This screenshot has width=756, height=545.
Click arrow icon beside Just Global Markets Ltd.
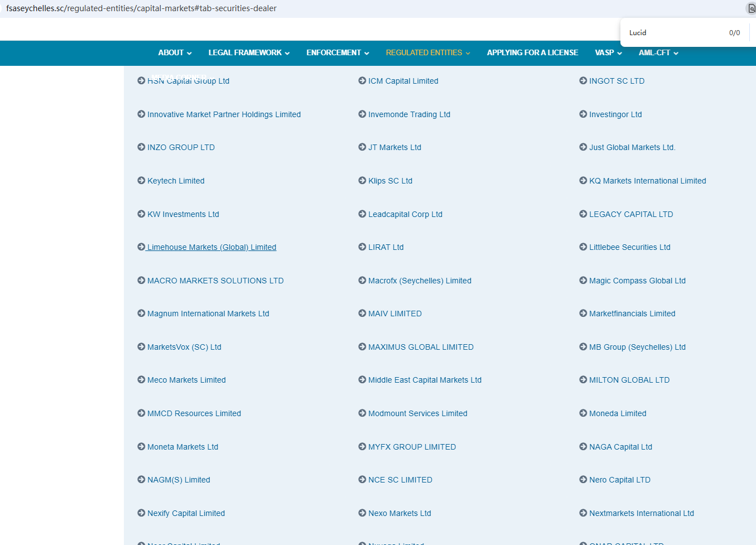pos(583,147)
